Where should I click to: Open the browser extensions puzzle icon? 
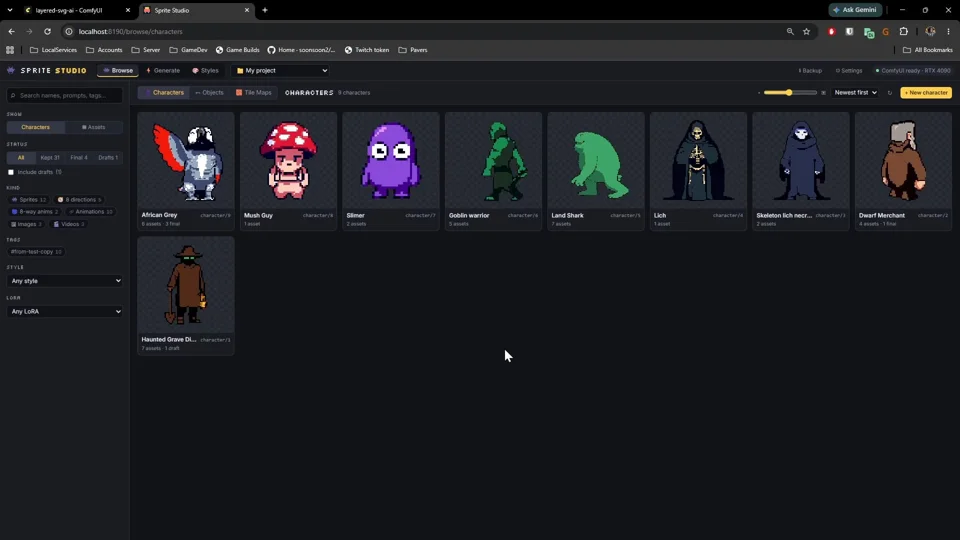pos(904,31)
